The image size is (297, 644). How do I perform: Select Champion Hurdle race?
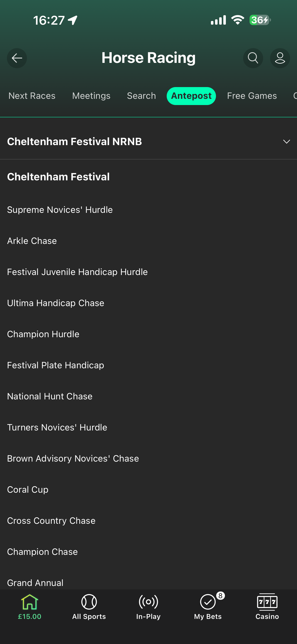[x=43, y=334]
